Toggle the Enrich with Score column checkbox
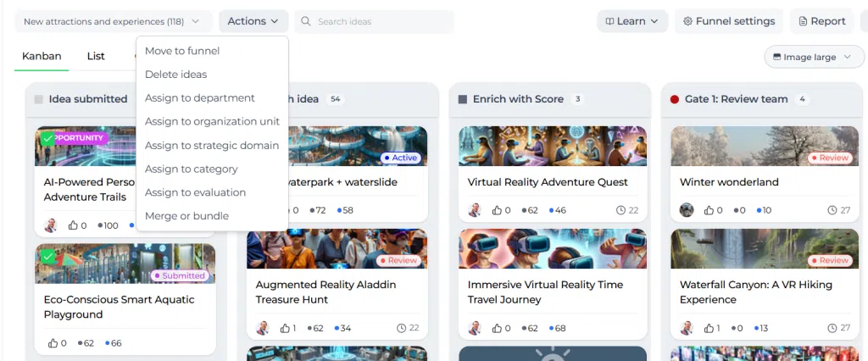868x361 pixels. click(x=463, y=100)
